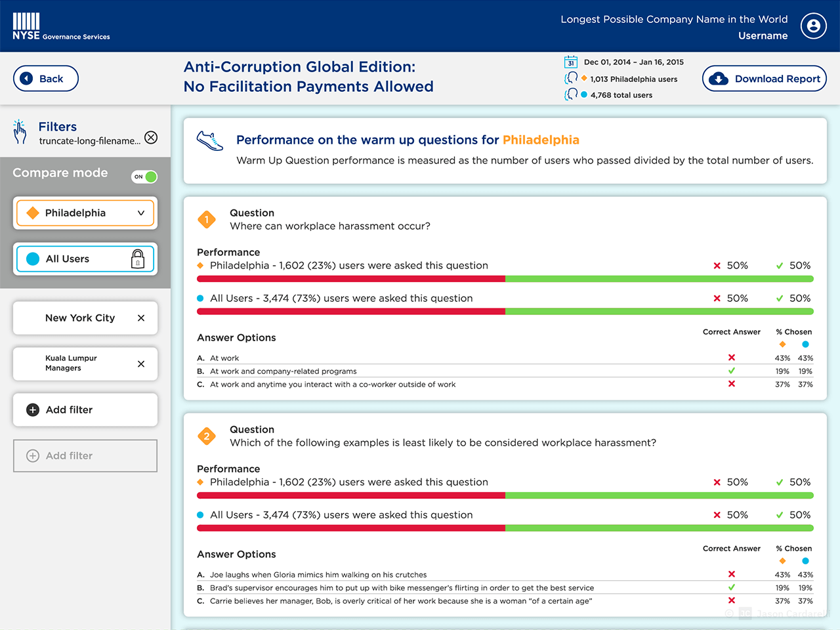Click Question 1 Philadelphia performance bar

[x=505, y=279]
